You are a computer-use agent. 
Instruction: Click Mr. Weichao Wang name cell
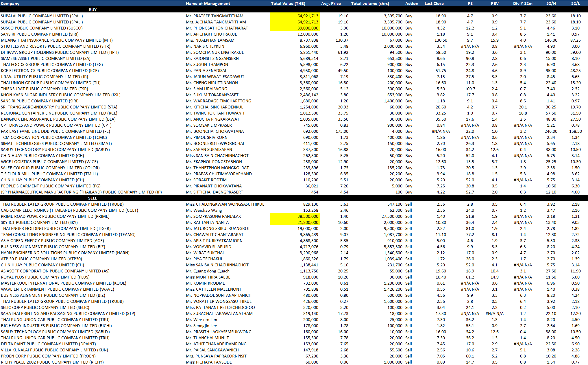[204, 210]
